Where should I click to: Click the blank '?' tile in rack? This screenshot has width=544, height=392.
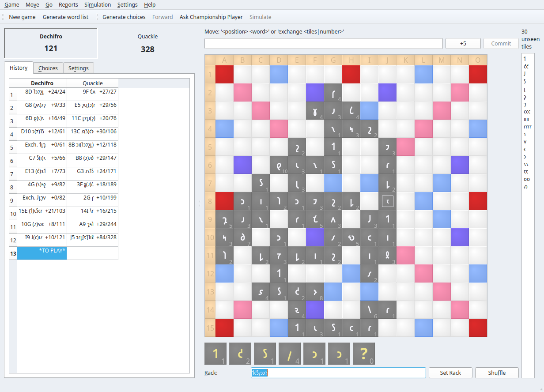[363, 354]
